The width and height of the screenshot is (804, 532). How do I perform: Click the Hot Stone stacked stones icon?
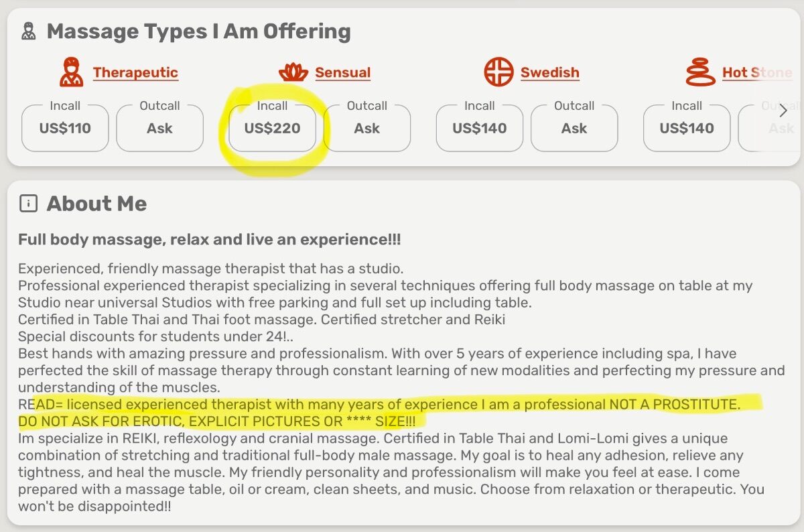701,72
